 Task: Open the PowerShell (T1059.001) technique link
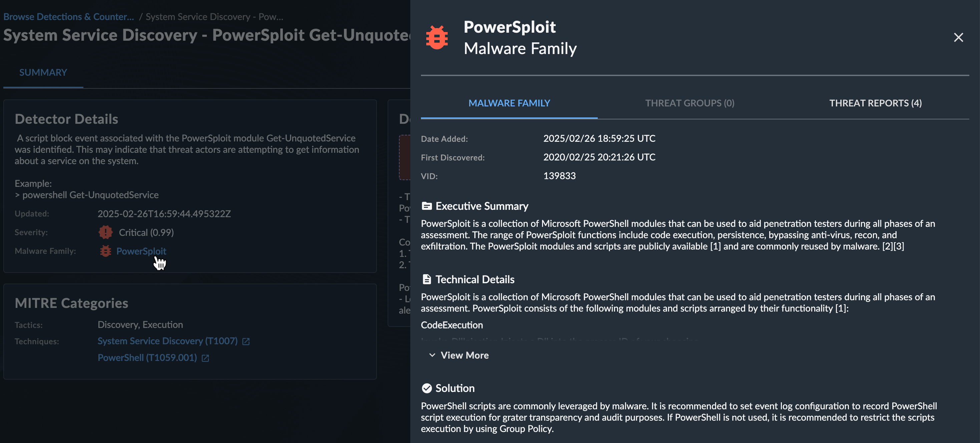[147, 358]
